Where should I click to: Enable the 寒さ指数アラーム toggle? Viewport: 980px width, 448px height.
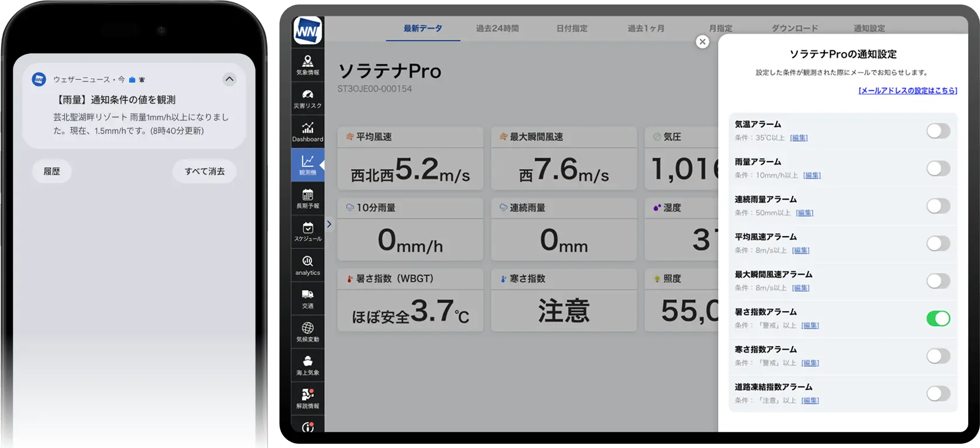[x=938, y=356]
